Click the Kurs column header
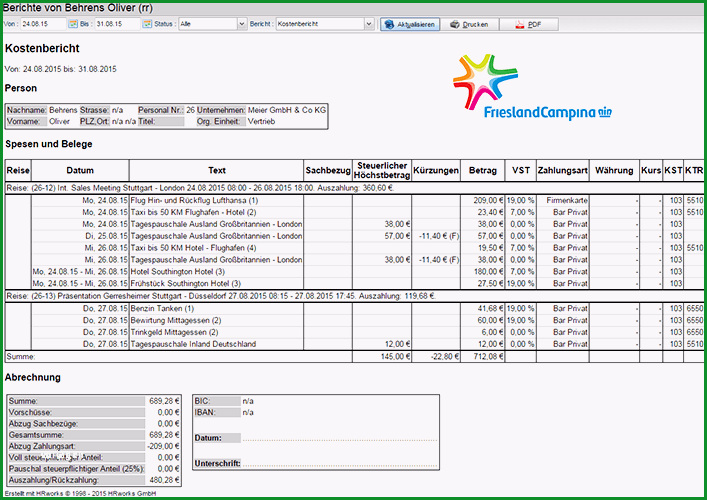The height and width of the screenshot is (500, 707). (x=651, y=170)
